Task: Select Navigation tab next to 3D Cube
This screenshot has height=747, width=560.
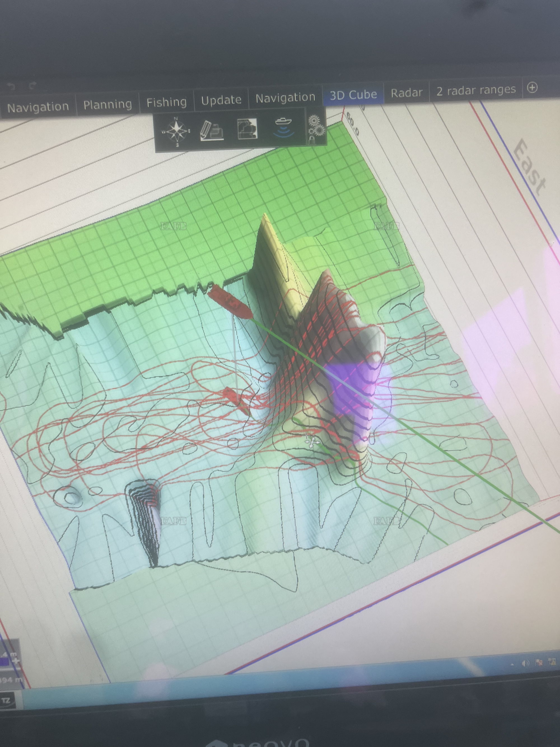Action: (286, 97)
